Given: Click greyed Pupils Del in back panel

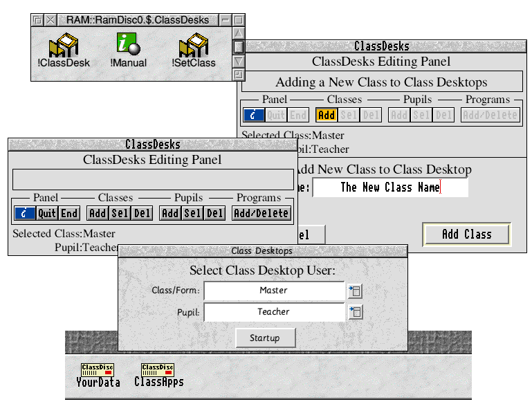Looking at the screenshot, I should 444,115.
